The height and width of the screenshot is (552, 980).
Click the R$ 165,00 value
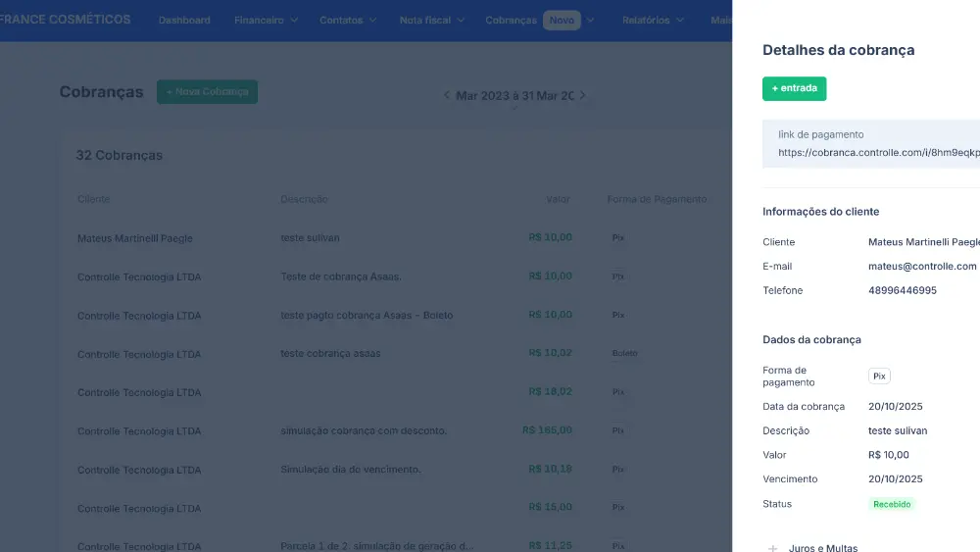[x=547, y=430]
